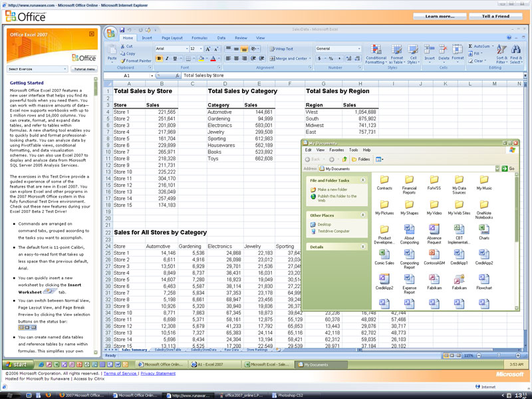Image resolution: width=532 pixels, height=399 pixels.
Task: Click the Office Button in Excel
Action: [110, 33]
